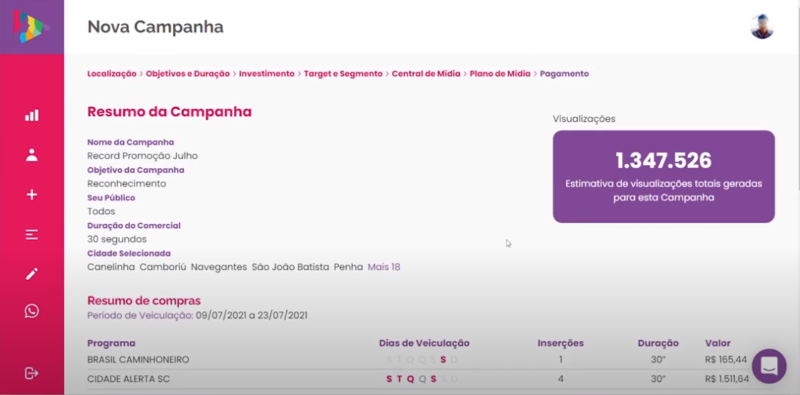Click the pencil edit sidebar icon
This screenshot has width=800, height=395.
32,274
